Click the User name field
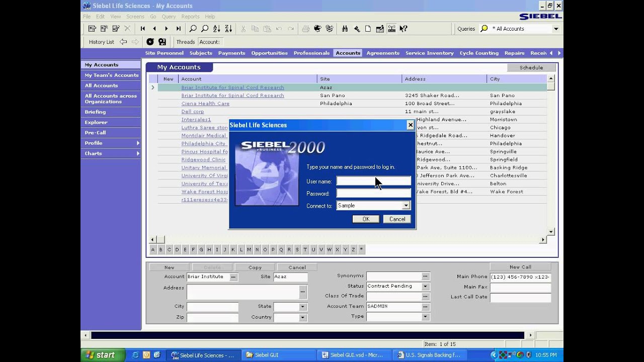This screenshot has height=362, width=644. 373,181
